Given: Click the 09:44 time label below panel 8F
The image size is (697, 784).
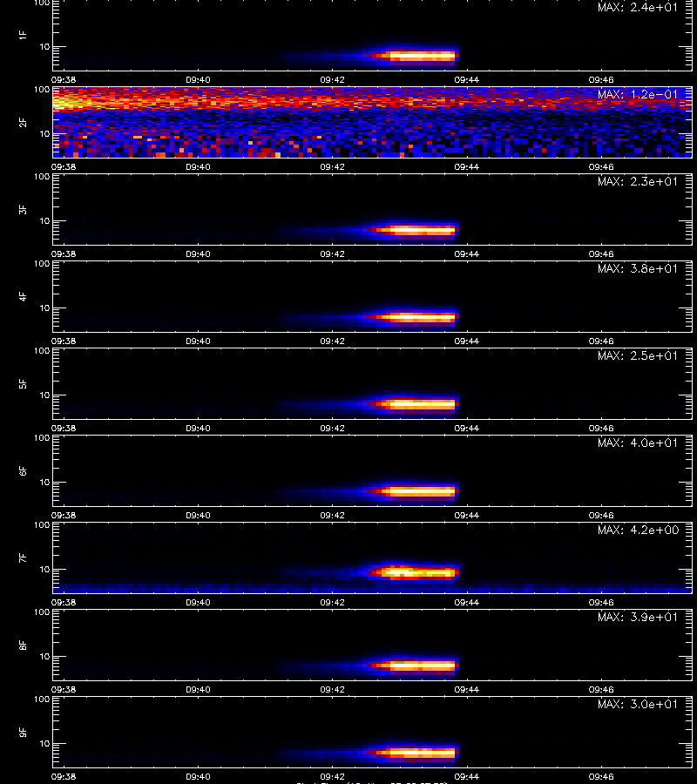Looking at the screenshot, I should coord(466,690).
